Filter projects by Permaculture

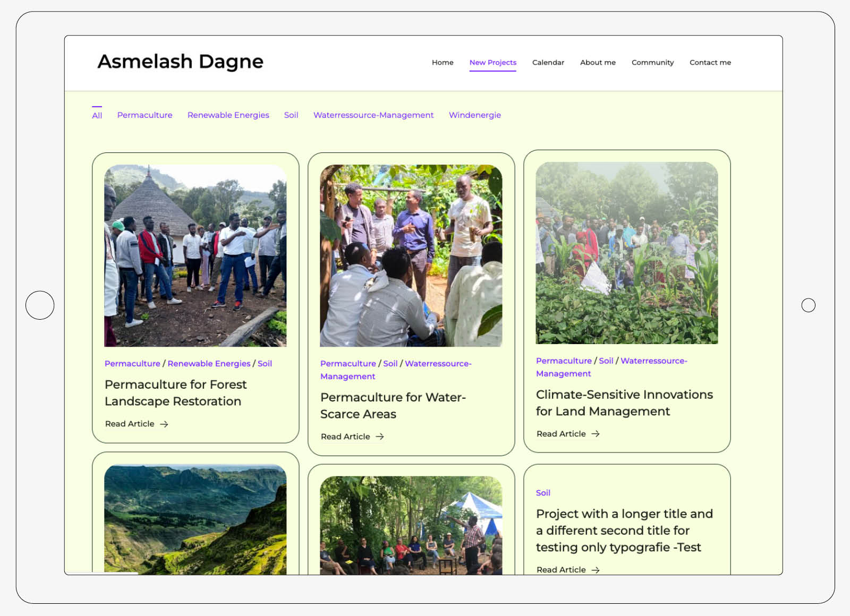click(144, 115)
